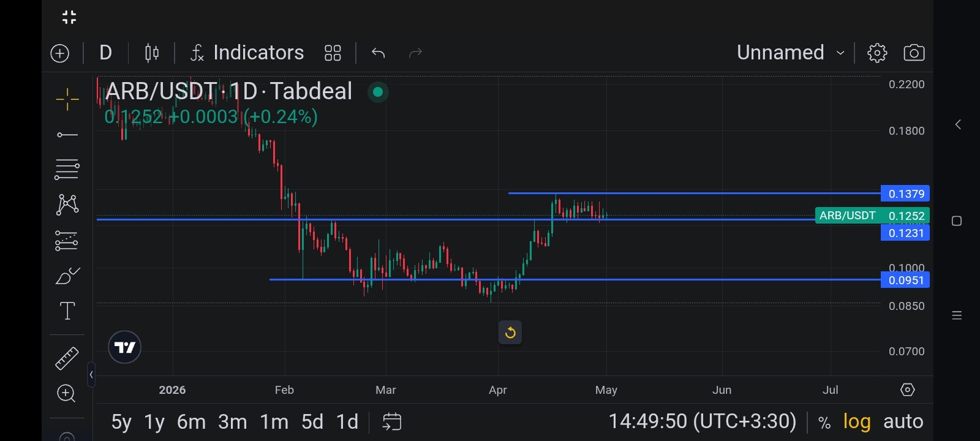
Task: Open the D timeframe selector
Action: 105,53
